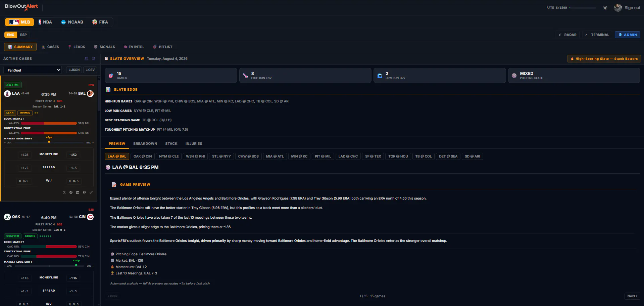Copy LAA case link icon
The image size is (644, 306).
point(91,192)
